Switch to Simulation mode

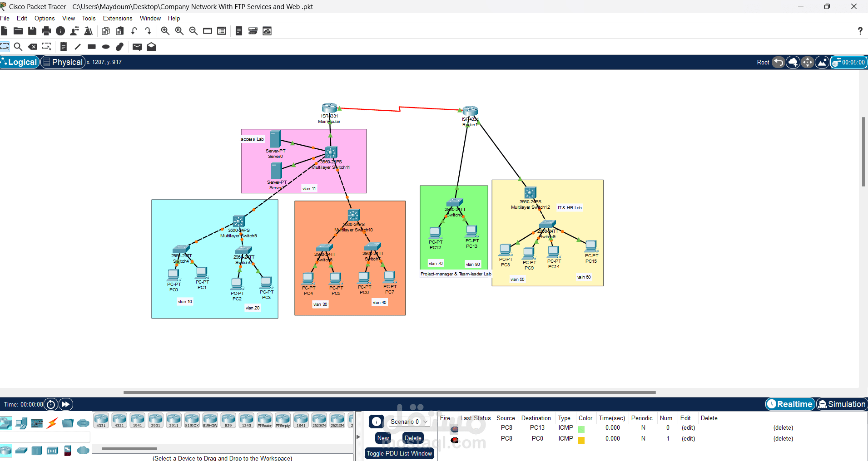842,404
